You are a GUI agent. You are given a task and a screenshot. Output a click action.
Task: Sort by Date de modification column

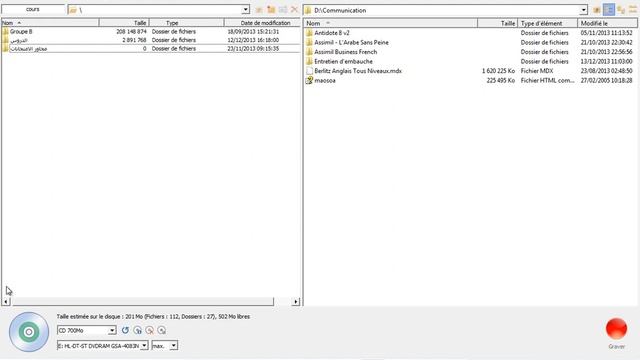(x=262, y=23)
